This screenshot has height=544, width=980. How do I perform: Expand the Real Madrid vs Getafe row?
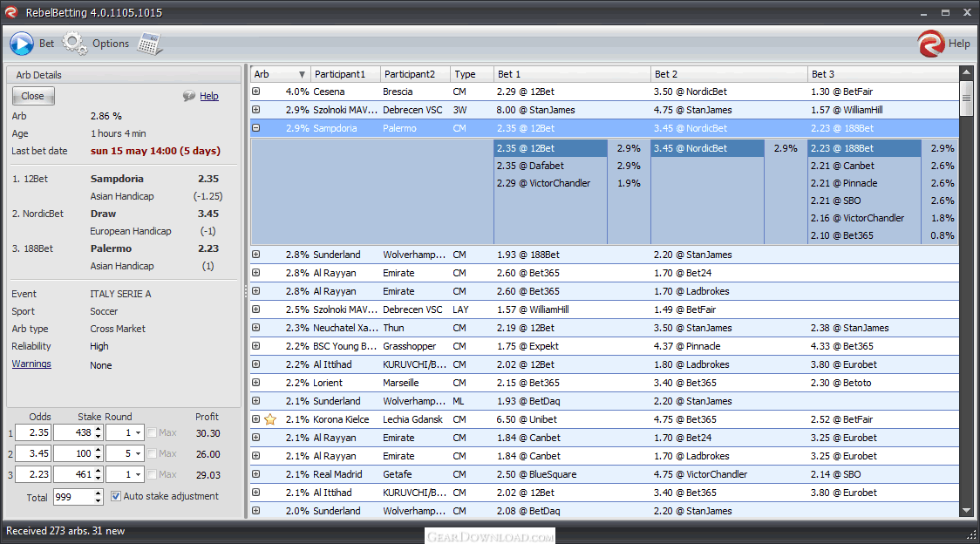[x=255, y=474]
